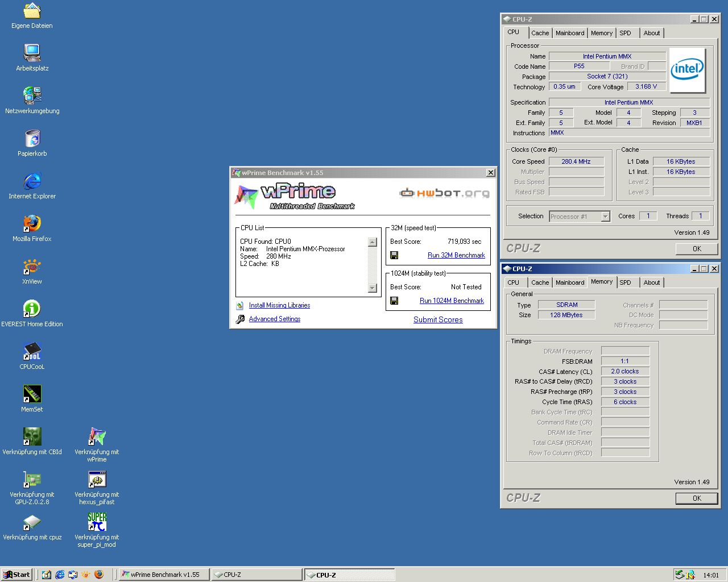Click the memory Size value 128 MBytes
Viewport: 728px width, 582px height.
coord(566,315)
